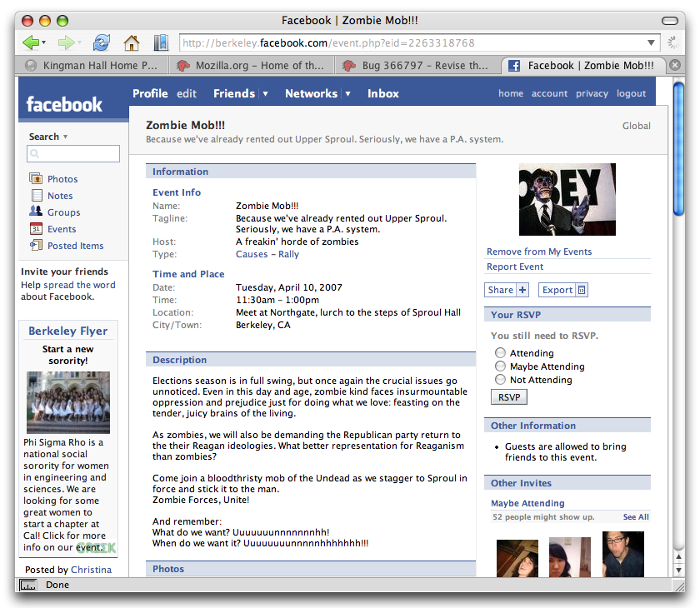The image size is (700, 608).
Task: Click the icon next to Export
Action: (582, 290)
